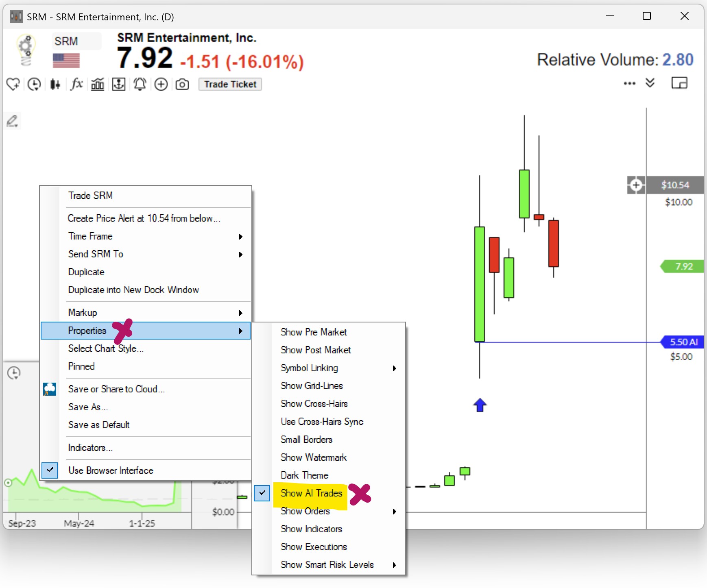Expand the Time Frame submenu

(x=146, y=236)
